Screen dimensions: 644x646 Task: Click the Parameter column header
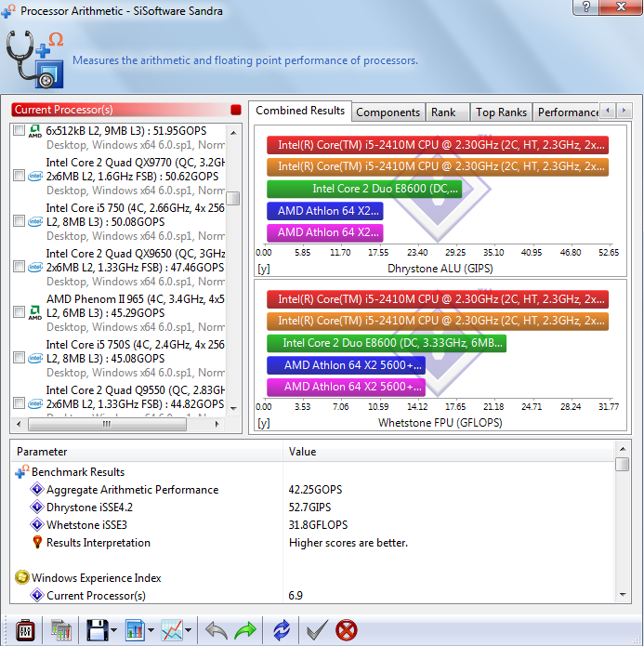pyautogui.click(x=147, y=452)
